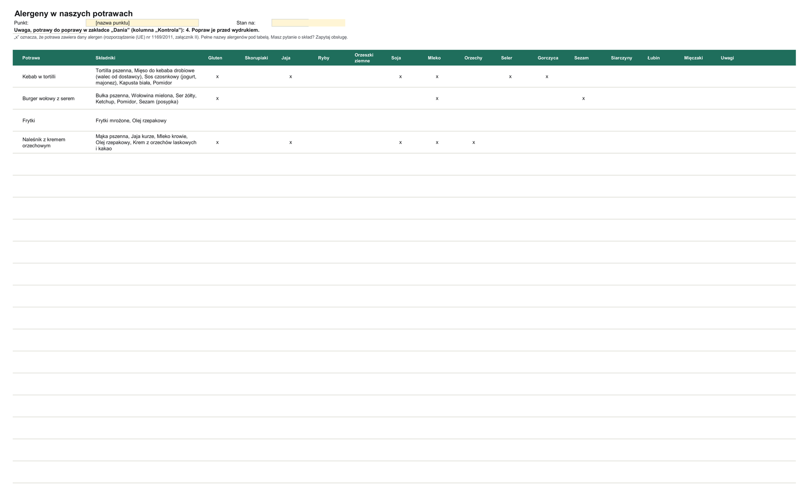
Task: Click the 'Sezam' column header
Action: 582,58
